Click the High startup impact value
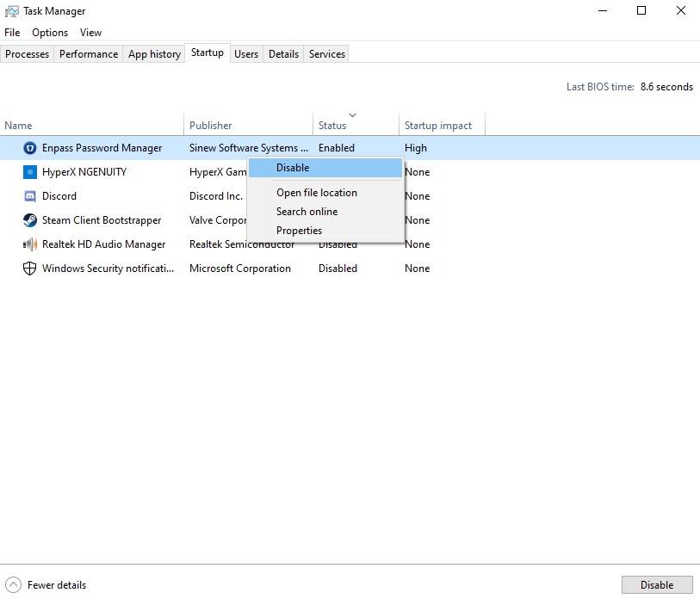The width and height of the screenshot is (700, 605). pyautogui.click(x=416, y=148)
